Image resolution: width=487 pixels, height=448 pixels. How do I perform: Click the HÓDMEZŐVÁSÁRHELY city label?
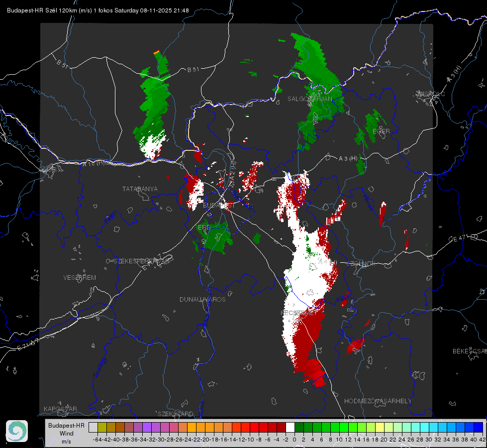point(378,401)
